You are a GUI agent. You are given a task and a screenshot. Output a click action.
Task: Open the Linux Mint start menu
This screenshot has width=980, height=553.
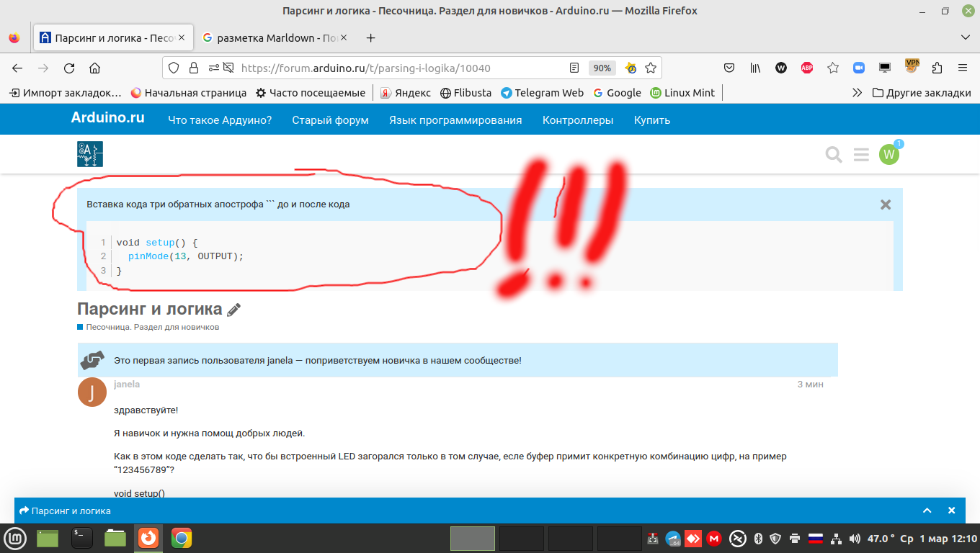(15, 538)
